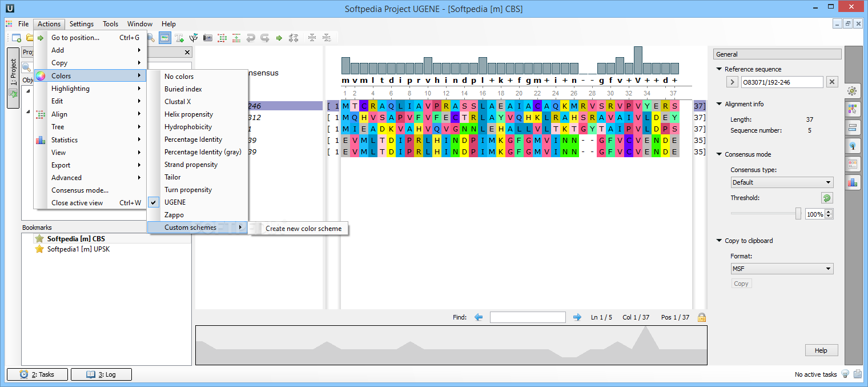Image resolution: width=868 pixels, height=387 pixels.
Task: Collapse the Reference sequence section
Action: coord(719,69)
